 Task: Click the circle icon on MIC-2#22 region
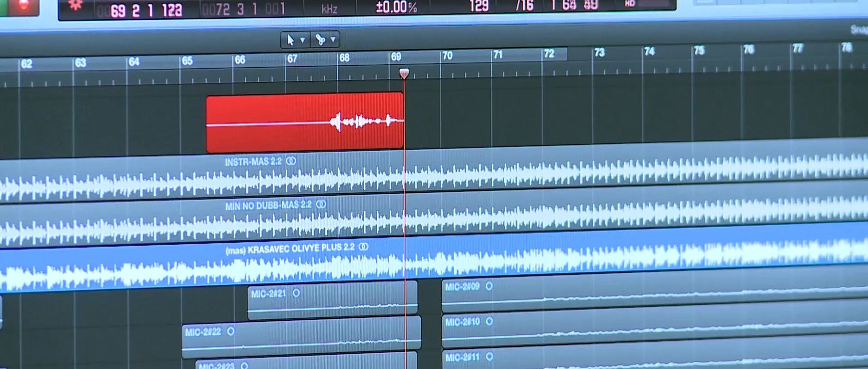tap(231, 331)
